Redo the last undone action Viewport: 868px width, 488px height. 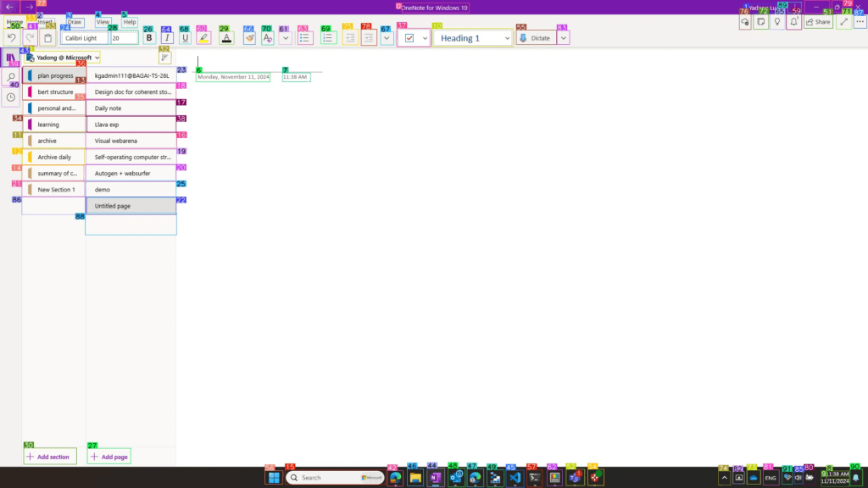pyautogui.click(x=30, y=38)
